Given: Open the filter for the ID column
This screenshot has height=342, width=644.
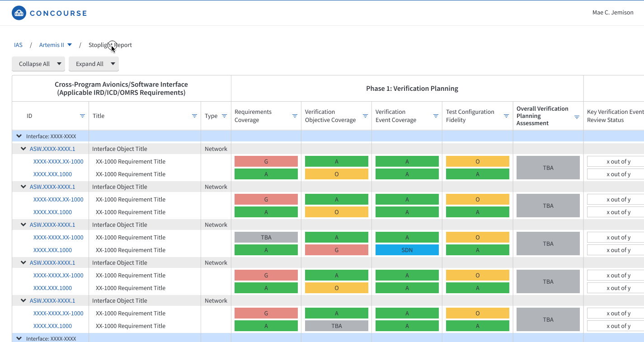Looking at the screenshot, I should pos(82,116).
